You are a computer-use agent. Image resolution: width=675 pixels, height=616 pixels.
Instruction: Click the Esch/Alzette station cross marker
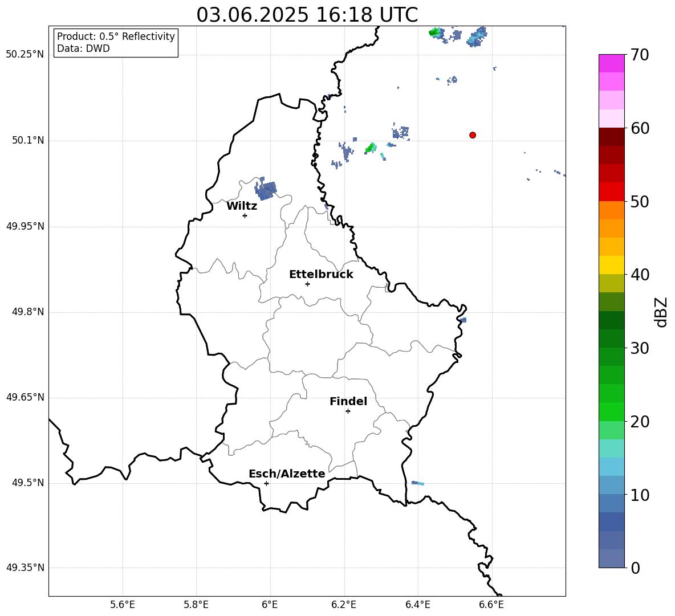(266, 483)
